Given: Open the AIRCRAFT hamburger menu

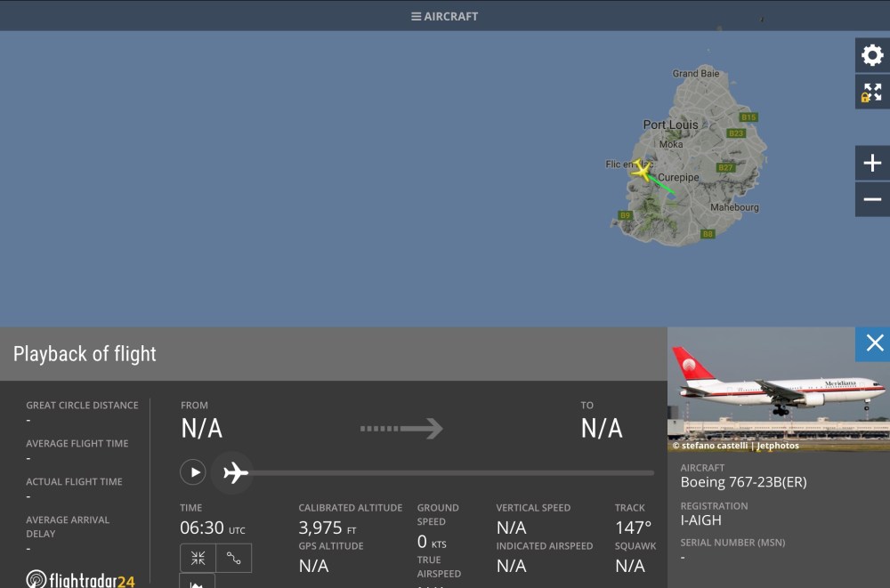Looking at the screenshot, I should pyautogui.click(x=444, y=16).
